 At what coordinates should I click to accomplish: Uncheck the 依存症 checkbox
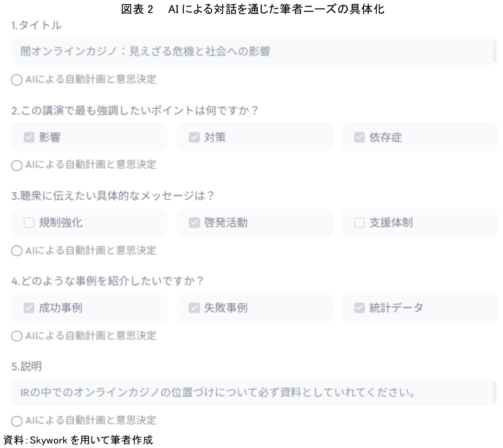[359, 137]
